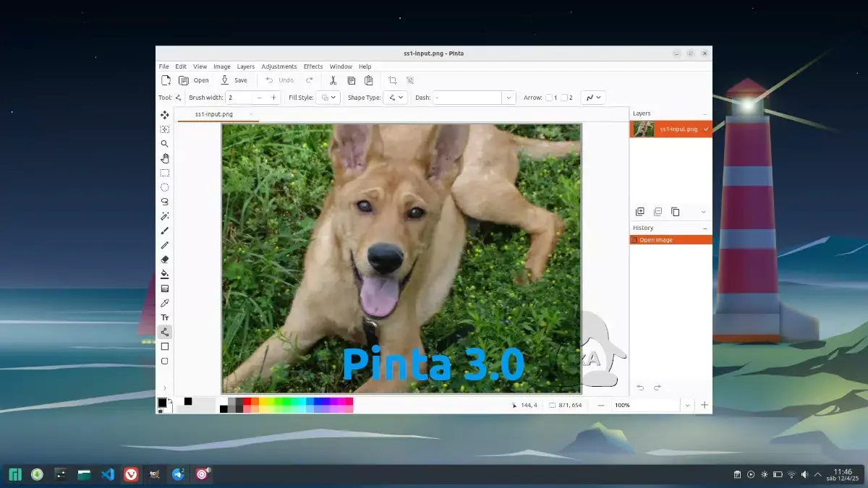868x488 pixels.
Task: Expand more layer options chevron
Action: pos(704,212)
